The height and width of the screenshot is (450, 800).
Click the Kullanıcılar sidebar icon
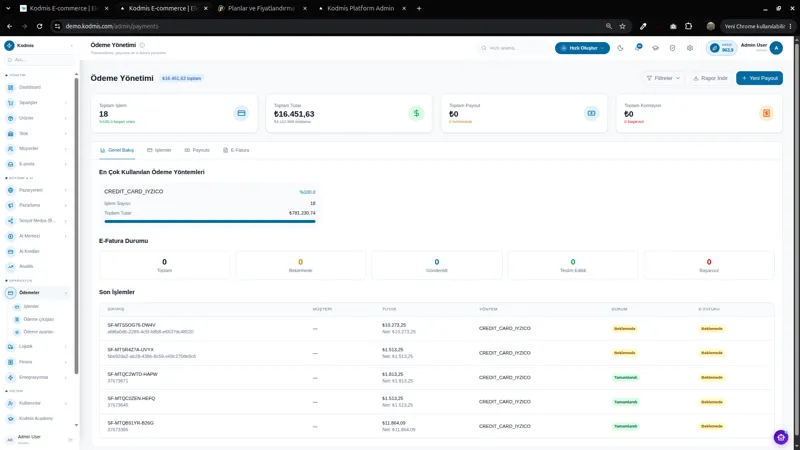point(11,403)
